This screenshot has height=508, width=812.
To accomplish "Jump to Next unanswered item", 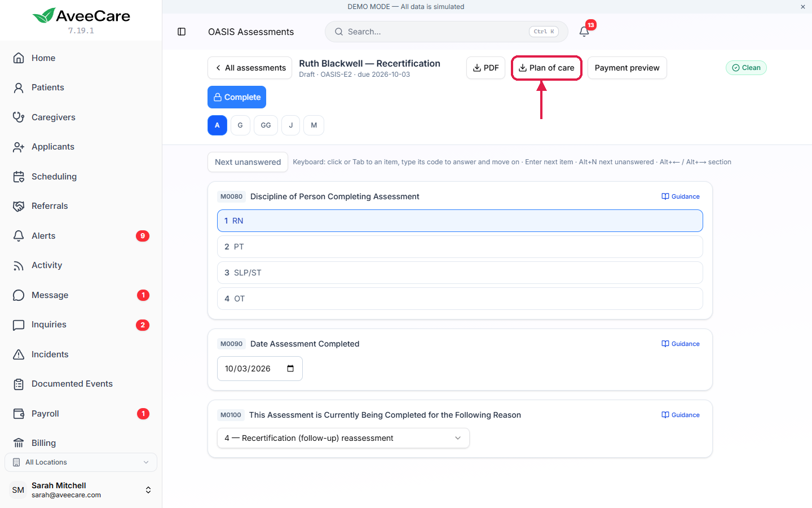I will pos(248,162).
